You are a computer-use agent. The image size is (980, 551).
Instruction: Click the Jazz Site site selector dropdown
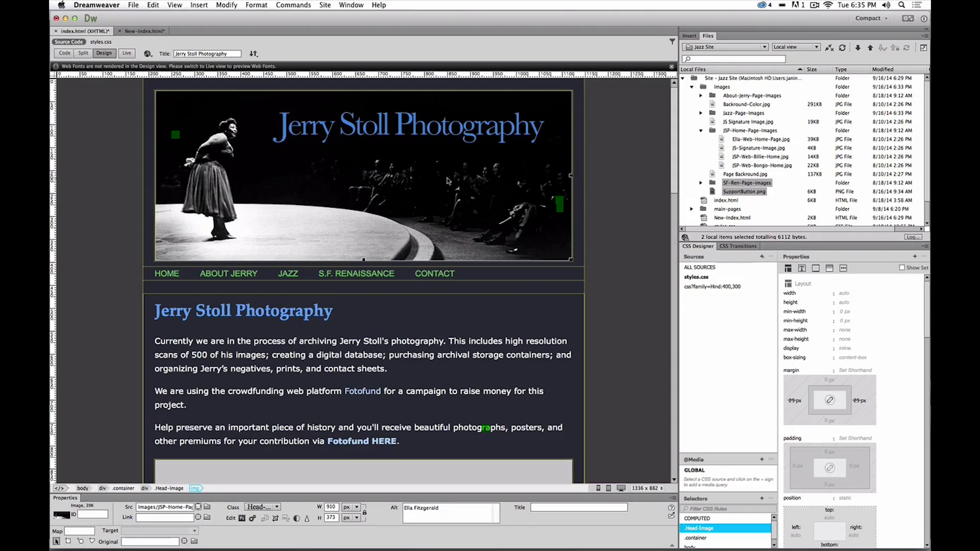[x=726, y=46]
